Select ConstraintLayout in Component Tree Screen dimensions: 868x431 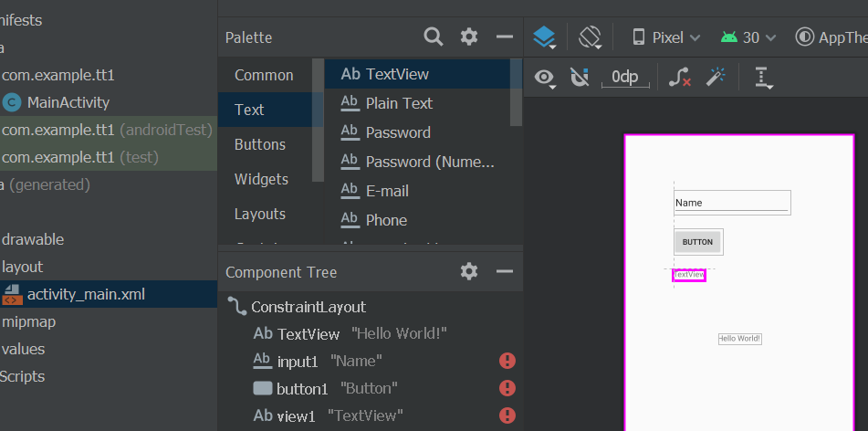point(308,307)
